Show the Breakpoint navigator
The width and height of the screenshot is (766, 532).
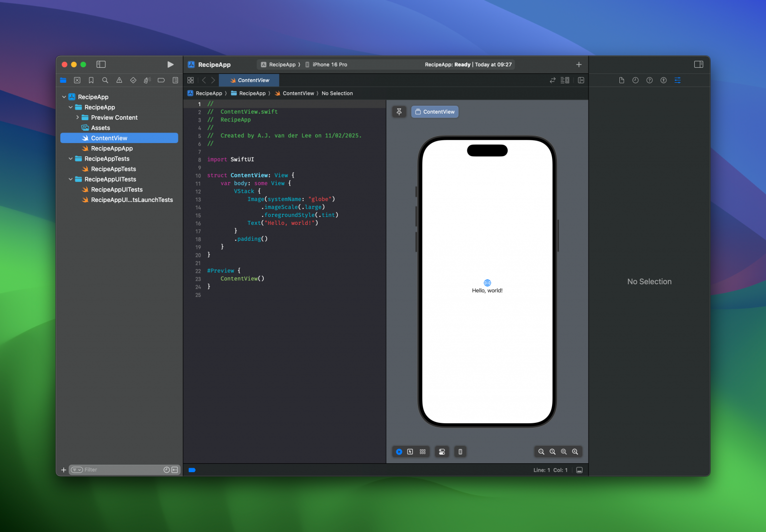click(x=161, y=80)
